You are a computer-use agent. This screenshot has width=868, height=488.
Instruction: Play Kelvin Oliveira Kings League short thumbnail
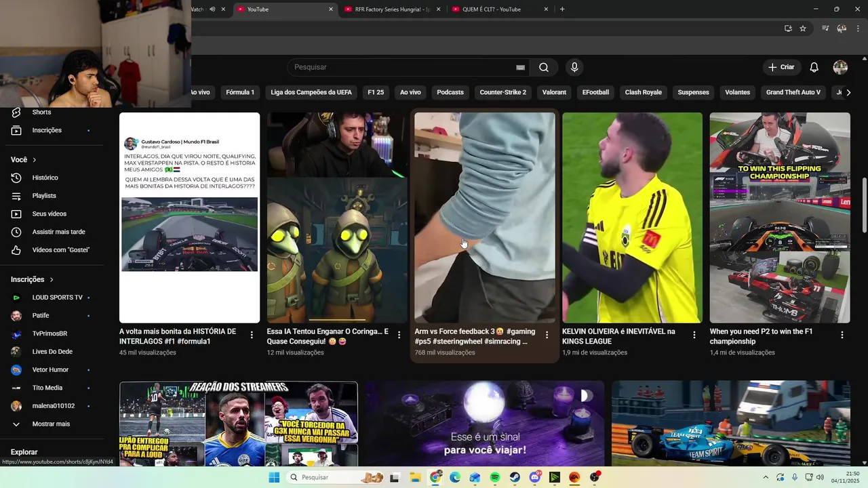click(632, 218)
